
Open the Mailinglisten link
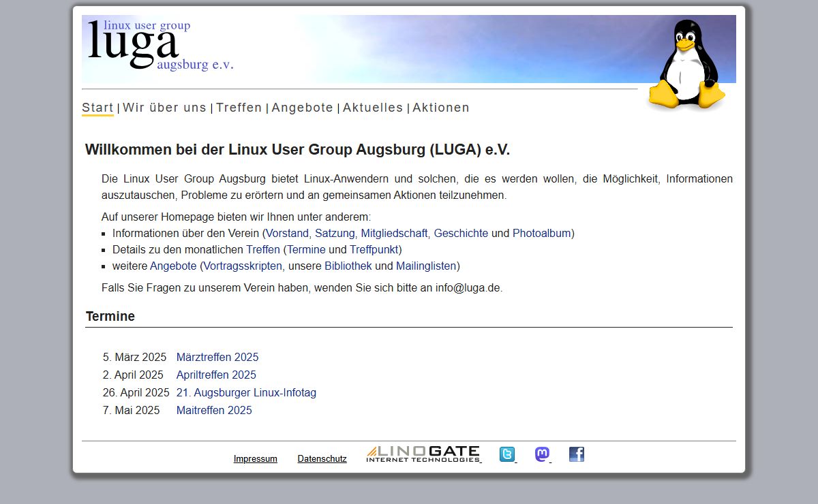point(426,266)
